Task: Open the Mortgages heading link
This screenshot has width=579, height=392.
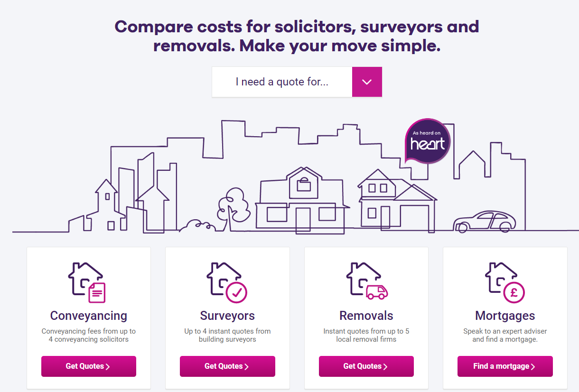Action: click(x=505, y=316)
